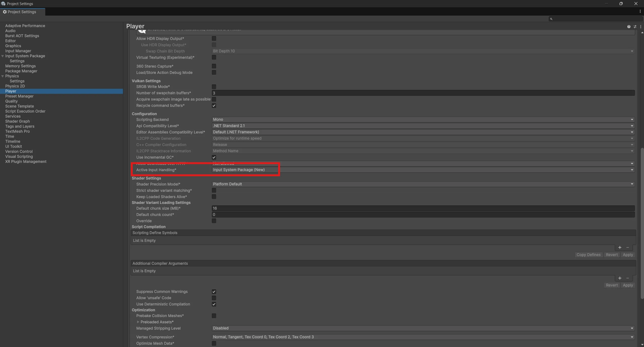Click the Copy Defines button
Screen dimensions: 644x347
(588, 255)
